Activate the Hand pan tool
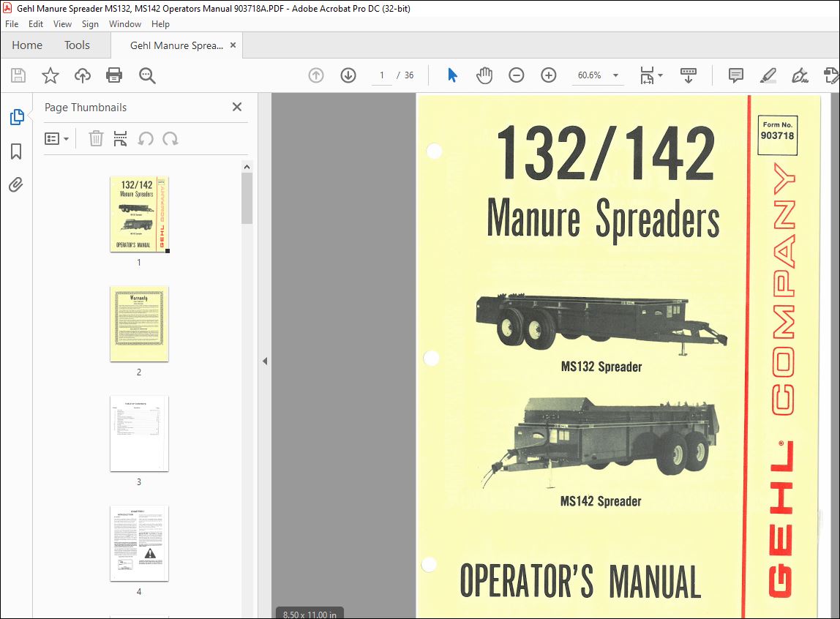This screenshot has width=840, height=619. pyautogui.click(x=484, y=75)
